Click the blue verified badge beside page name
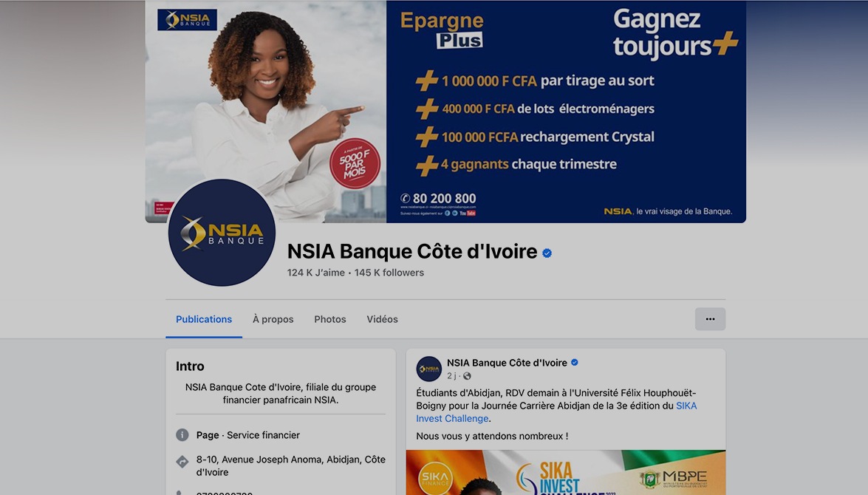The image size is (868, 495). [547, 253]
